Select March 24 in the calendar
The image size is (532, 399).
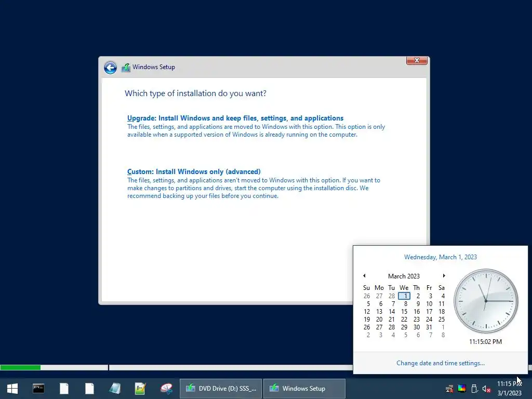click(x=429, y=320)
